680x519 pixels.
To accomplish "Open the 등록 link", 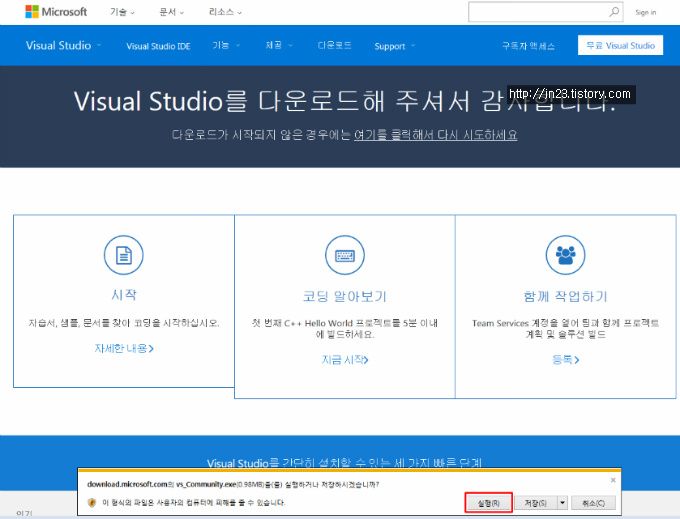I will click(566, 359).
